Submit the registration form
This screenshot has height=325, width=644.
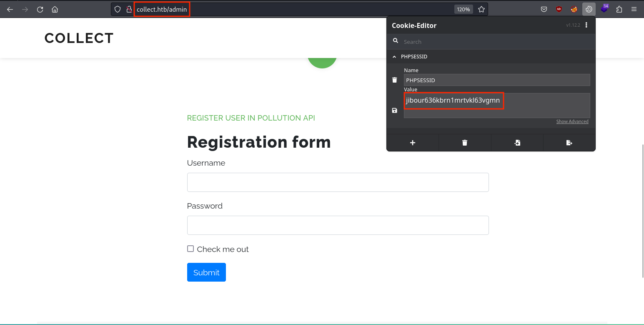point(206,272)
